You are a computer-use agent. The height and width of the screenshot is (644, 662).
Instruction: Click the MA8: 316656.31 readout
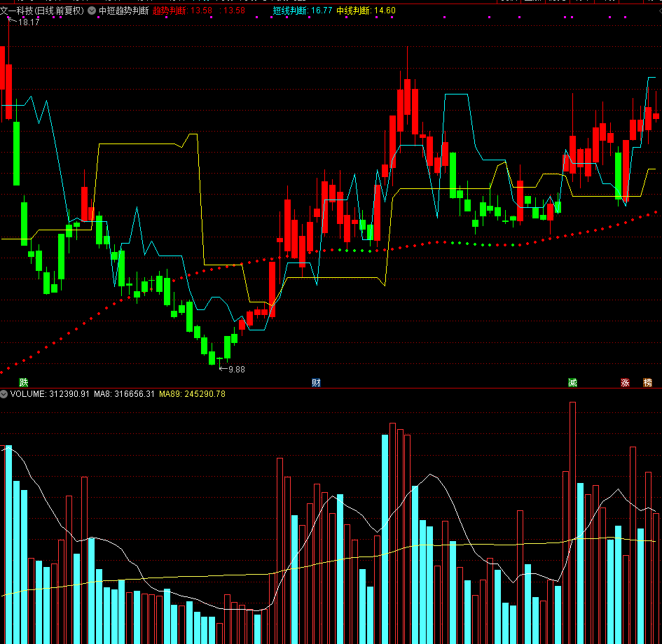(124, 394)
